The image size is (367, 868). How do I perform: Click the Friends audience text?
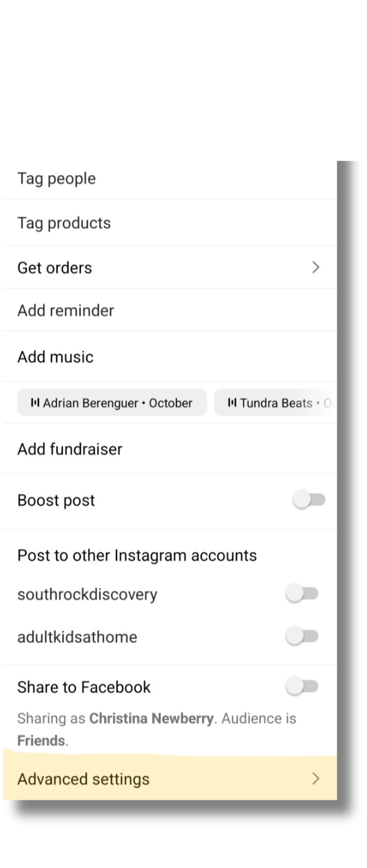pyautogui.click(x=41, y=741)
